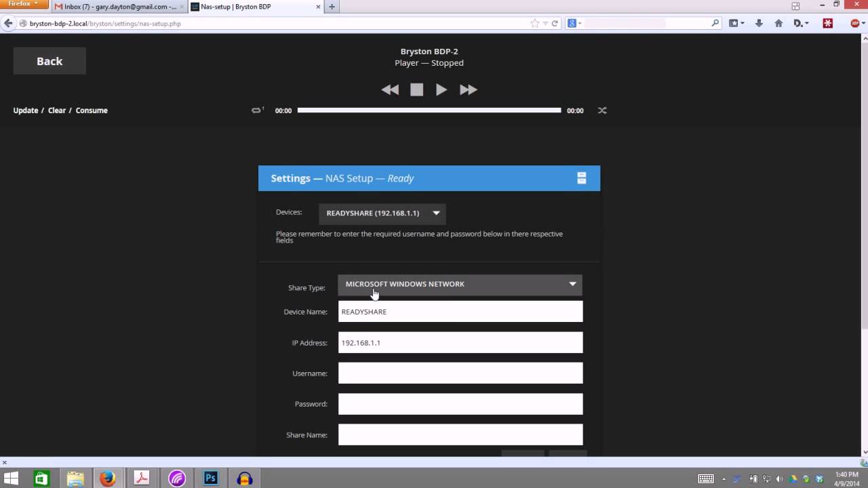Switch to the Gmail Inbox tab
Image resolution: width=868 pixels, height=488 pixels.
tap(119, 7)
